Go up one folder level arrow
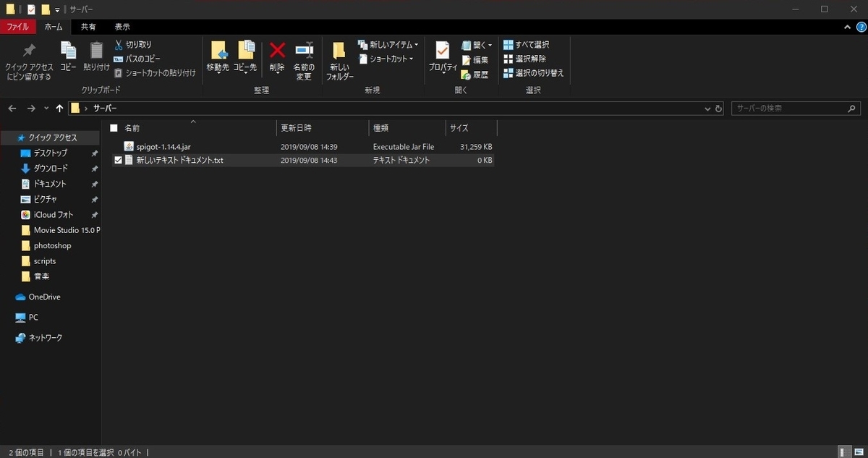Viewport: 868px width, 458px height. point(59,109)
